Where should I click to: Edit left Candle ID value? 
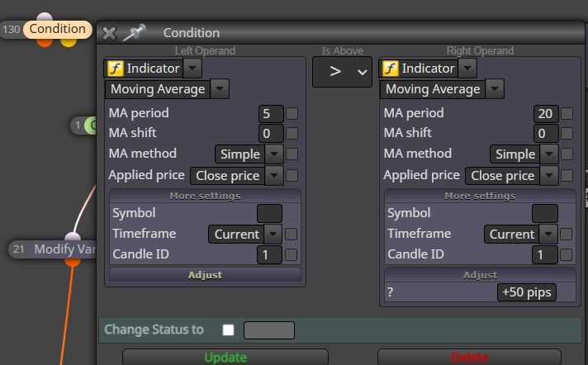269,255
